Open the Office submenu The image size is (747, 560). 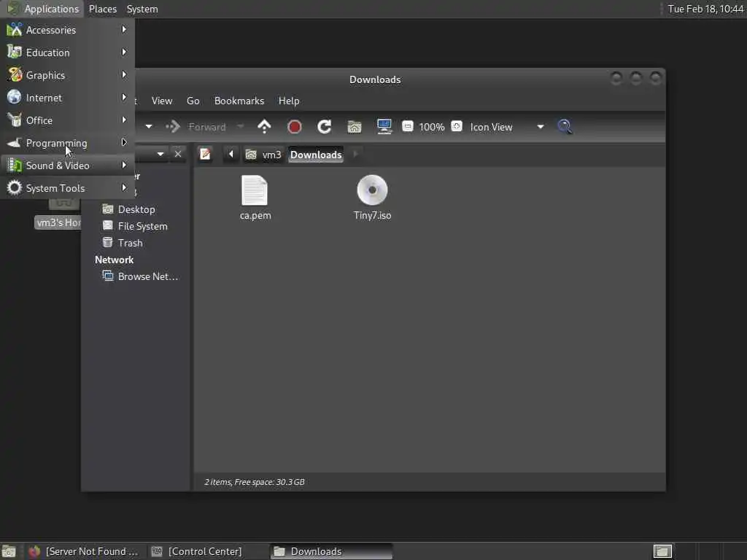point(67,120)
